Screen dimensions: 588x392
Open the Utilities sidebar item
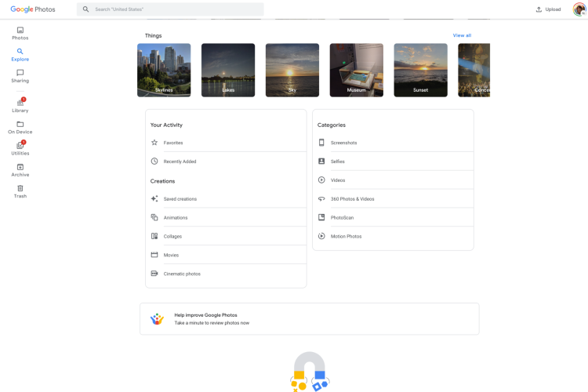click(x=20, y=148)
